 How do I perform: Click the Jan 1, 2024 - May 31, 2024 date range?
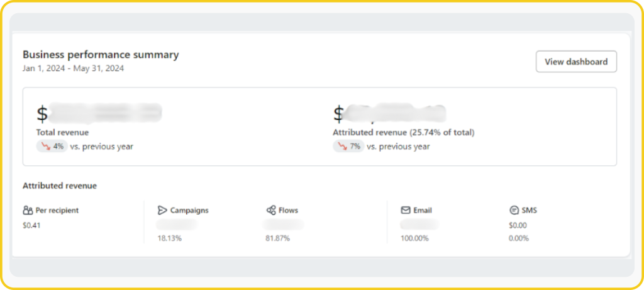[x=73, y=68]
